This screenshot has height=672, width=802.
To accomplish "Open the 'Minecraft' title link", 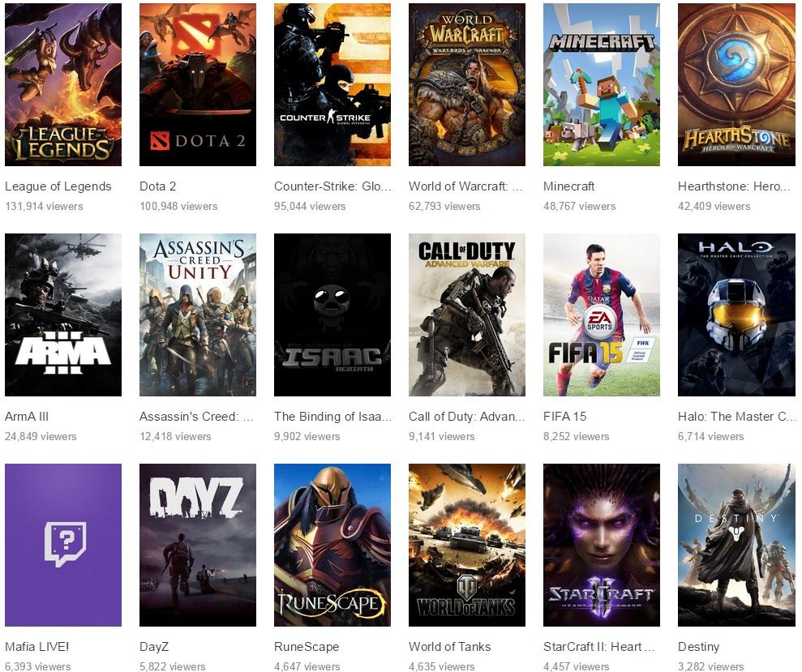I will click(568, 186).
